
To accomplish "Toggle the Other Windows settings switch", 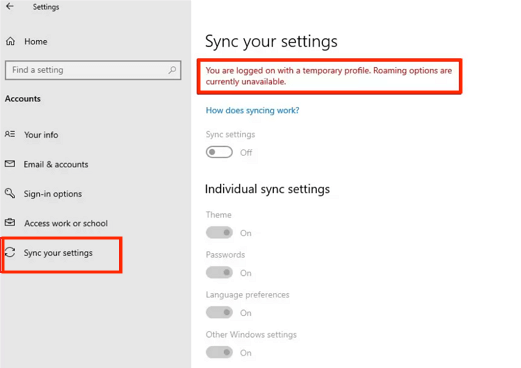I will (219, 352).
